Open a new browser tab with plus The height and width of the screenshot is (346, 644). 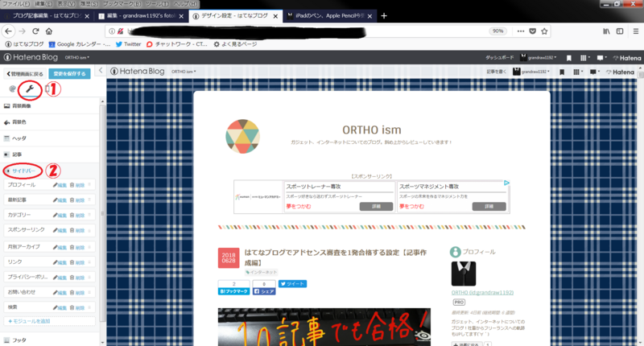tap(384, 16)
